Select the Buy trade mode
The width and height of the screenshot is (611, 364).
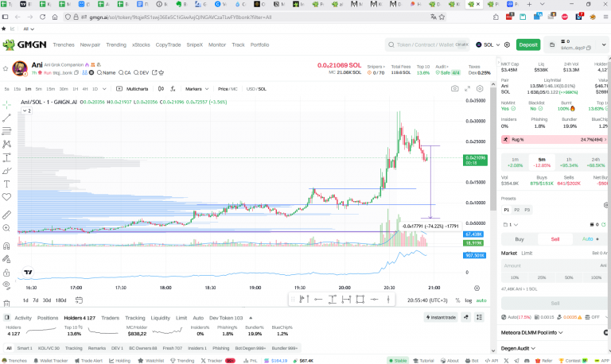tap(520, 239)
